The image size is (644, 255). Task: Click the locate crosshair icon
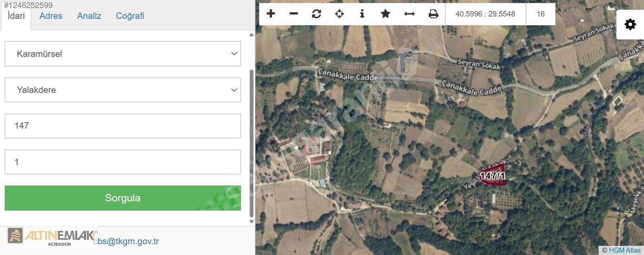pos(339,14)
